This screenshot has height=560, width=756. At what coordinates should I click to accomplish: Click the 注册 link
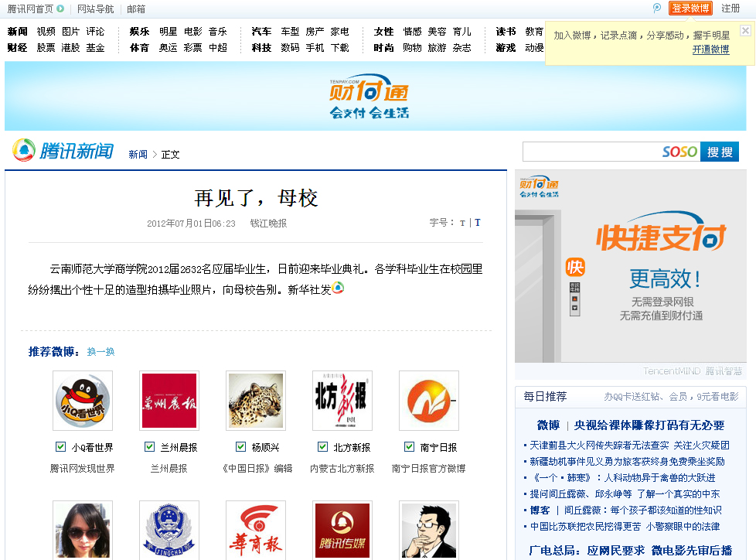(x=730, y=9)
